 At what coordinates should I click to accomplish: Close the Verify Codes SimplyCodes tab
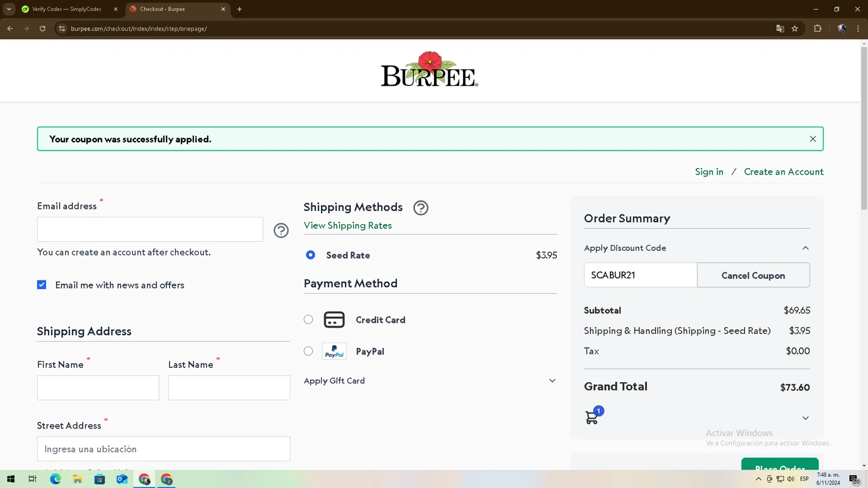[116, 9]
